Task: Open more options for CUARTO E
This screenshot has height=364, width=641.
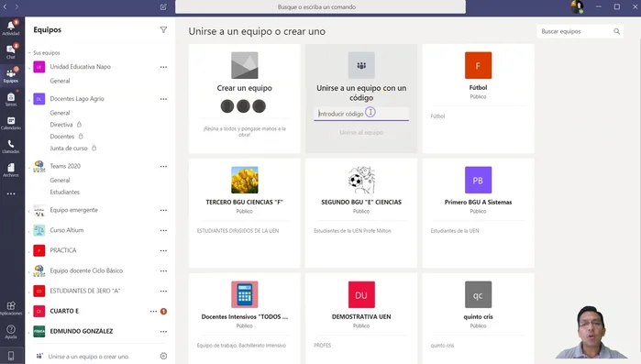Action: pyautogui.click(x=153, y=312)
